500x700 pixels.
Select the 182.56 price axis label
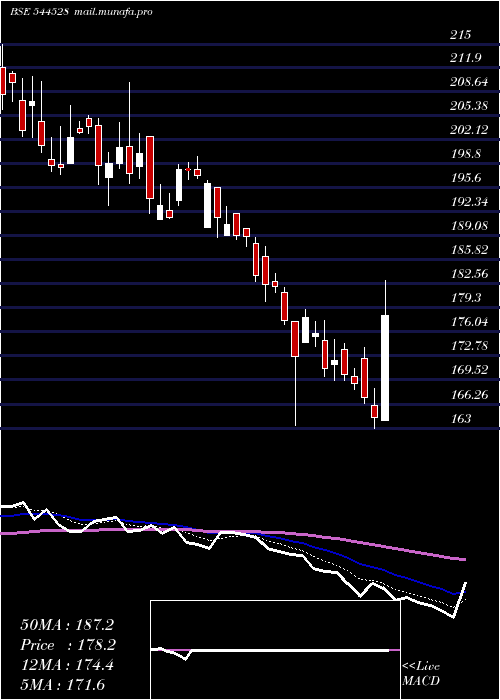point(468,274)
